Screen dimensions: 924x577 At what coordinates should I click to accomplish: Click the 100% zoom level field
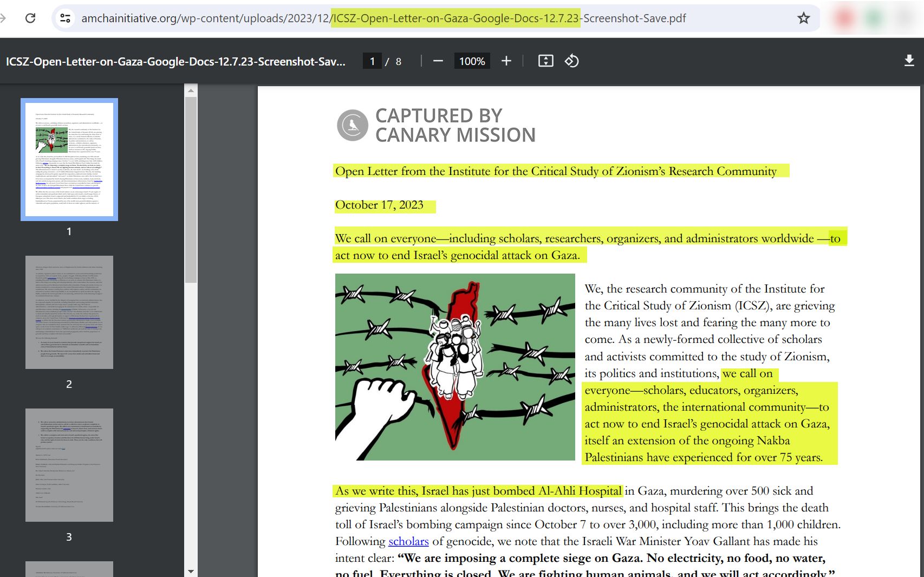tap(472, 61)
